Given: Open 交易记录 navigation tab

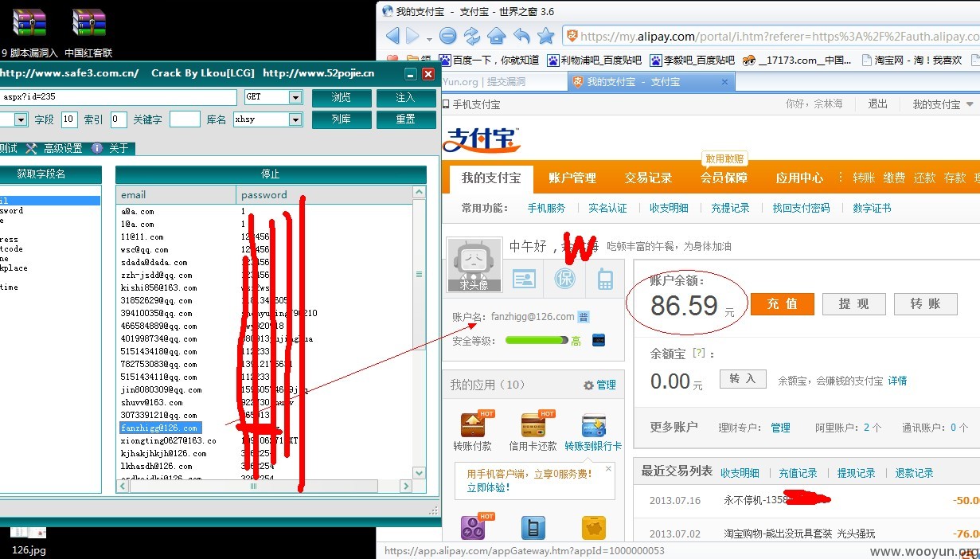Looking at the screenshot, I should [648, 178].
